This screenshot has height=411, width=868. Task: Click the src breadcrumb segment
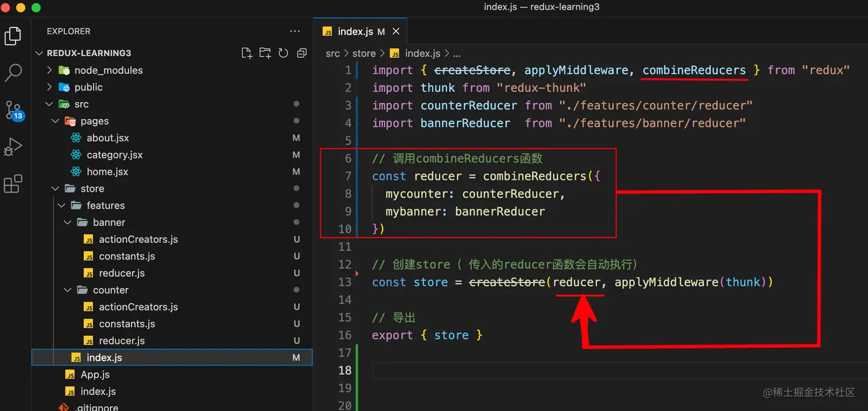point(332,53)
